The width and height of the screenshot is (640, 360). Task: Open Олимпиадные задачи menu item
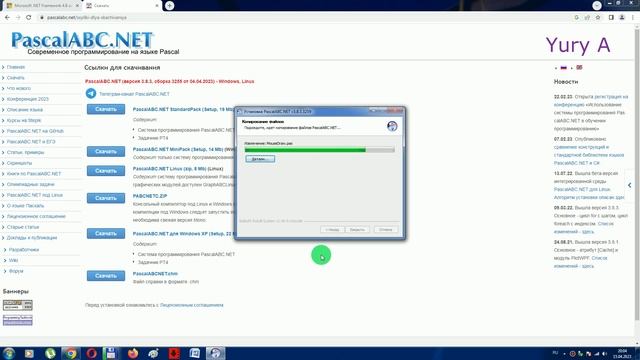tap(31, 184)
